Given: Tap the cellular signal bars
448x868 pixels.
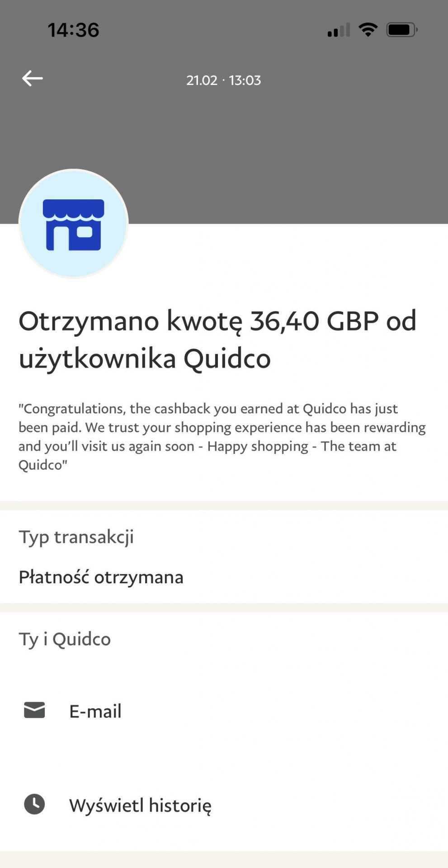Looking at the screenshot, I should pyautogui.click(x=339, y=30).
